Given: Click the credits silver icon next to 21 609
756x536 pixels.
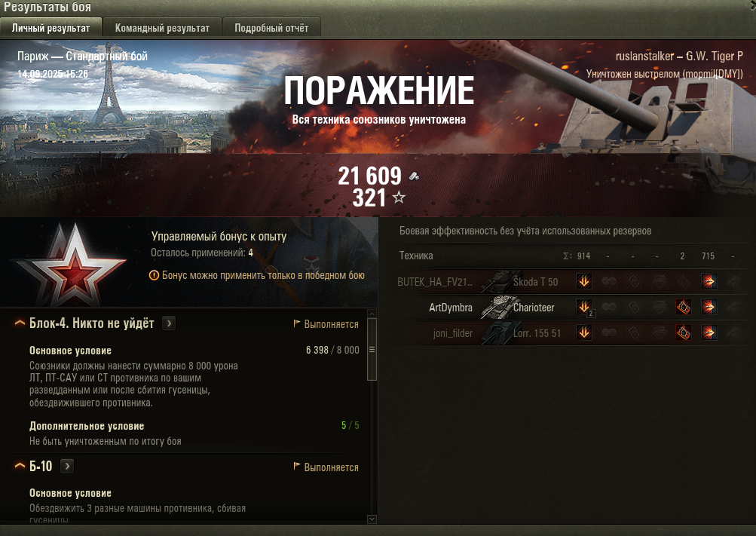Looking at the screenshot, I should tap(414, 176).
